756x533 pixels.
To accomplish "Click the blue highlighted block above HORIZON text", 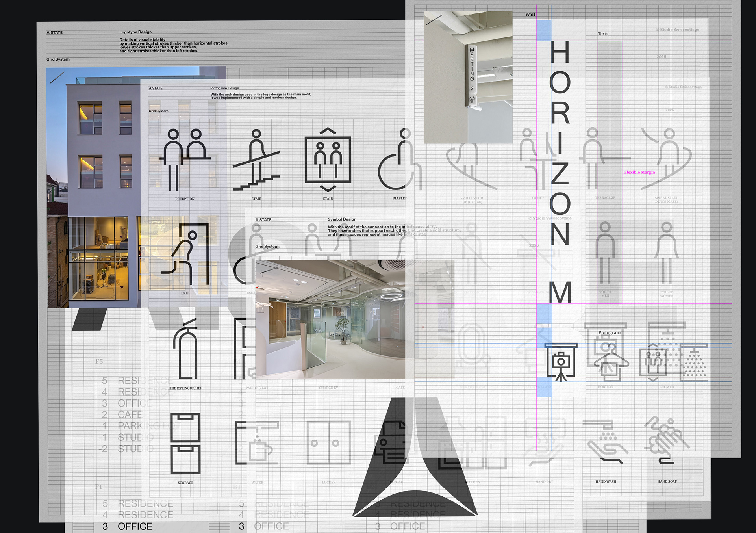I will [x=544, y=30].
